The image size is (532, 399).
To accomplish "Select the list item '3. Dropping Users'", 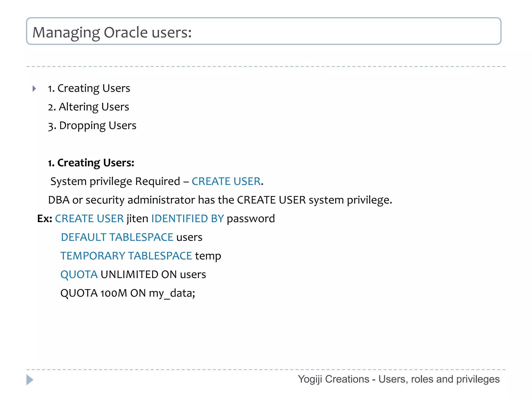I will pos(92,126).
